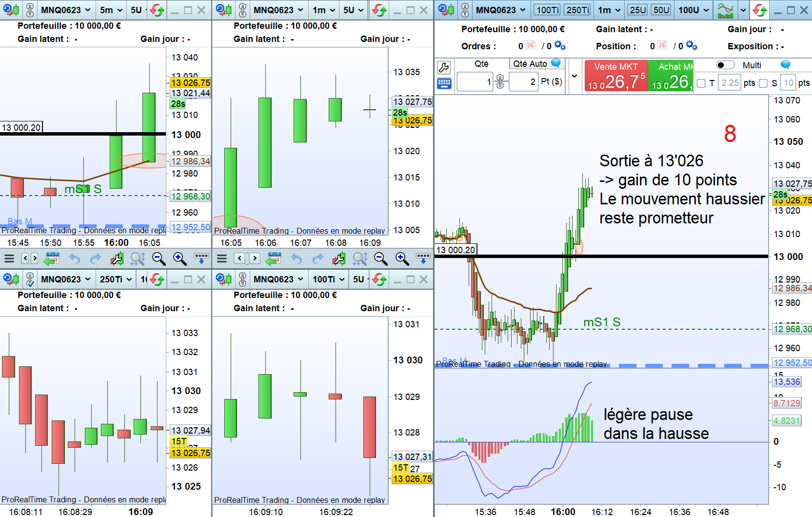Zoom in on the top-middle 1m chart
Image resolution: width=812 pixels, height=517 pixels.
[402, 258]
